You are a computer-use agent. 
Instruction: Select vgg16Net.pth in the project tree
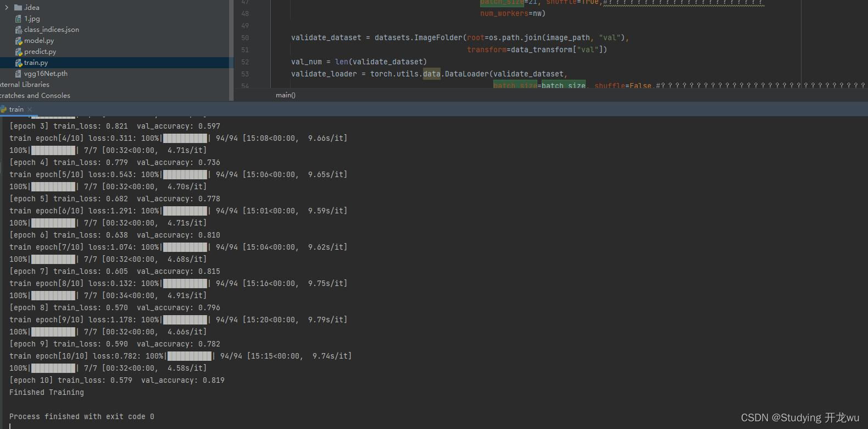pyautogui.click(x=46, y=74)
